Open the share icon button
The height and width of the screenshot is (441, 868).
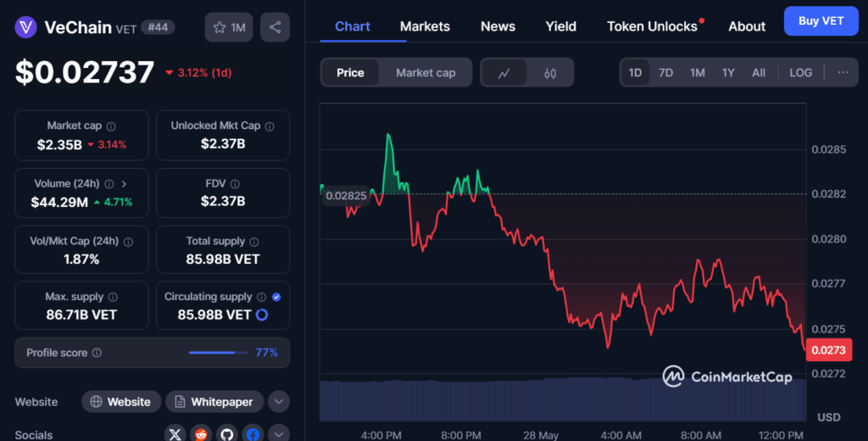[x=275, y=27]
